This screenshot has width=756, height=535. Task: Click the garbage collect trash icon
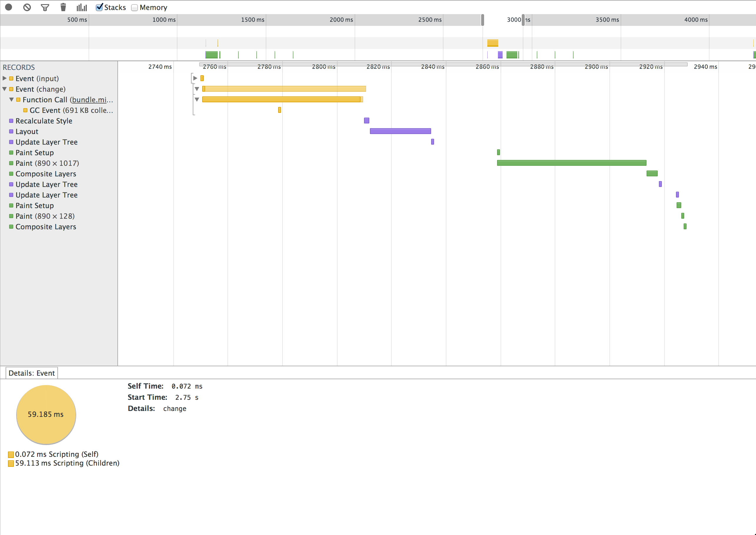[63, 7]
